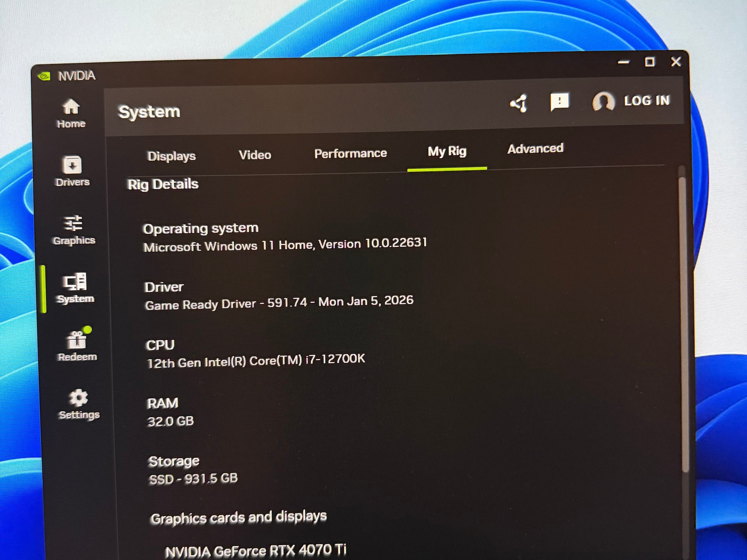Click the Storage label
The width and height of the screenshot is (747, 560).
[174, 461]
